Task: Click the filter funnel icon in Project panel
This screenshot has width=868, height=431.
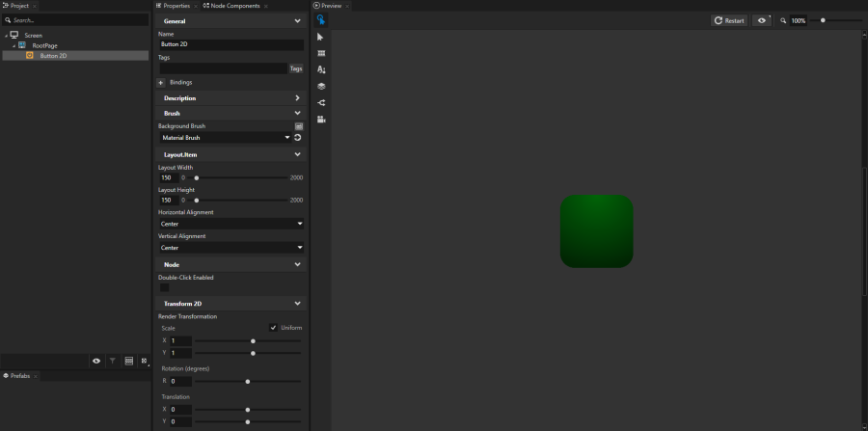Action: 112,361
